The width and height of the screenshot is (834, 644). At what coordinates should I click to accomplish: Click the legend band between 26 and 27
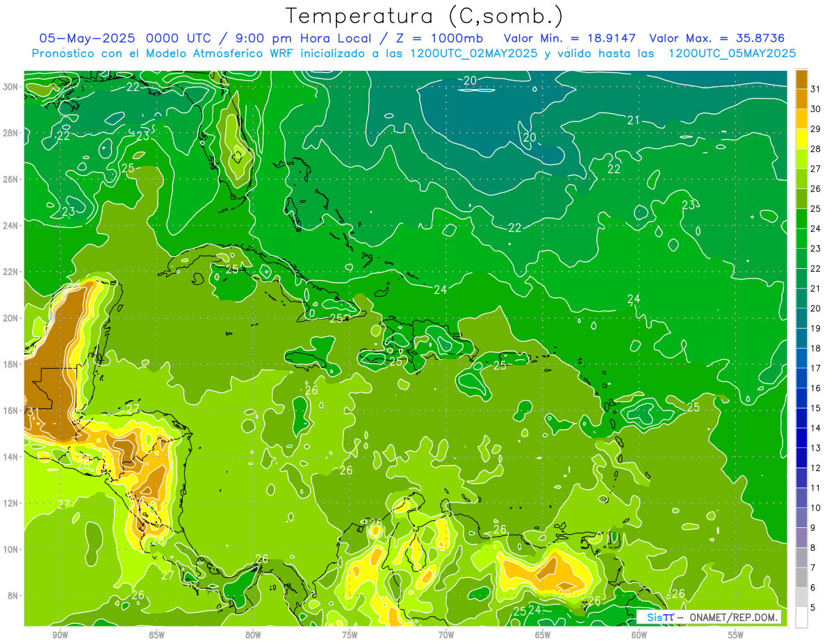pyautogui.click(x=801, y=179)
